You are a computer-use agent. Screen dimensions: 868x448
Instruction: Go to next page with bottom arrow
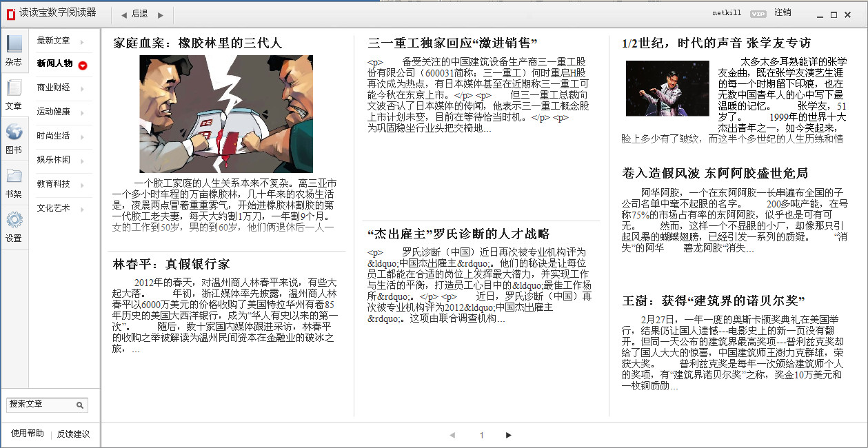point(509,435)
